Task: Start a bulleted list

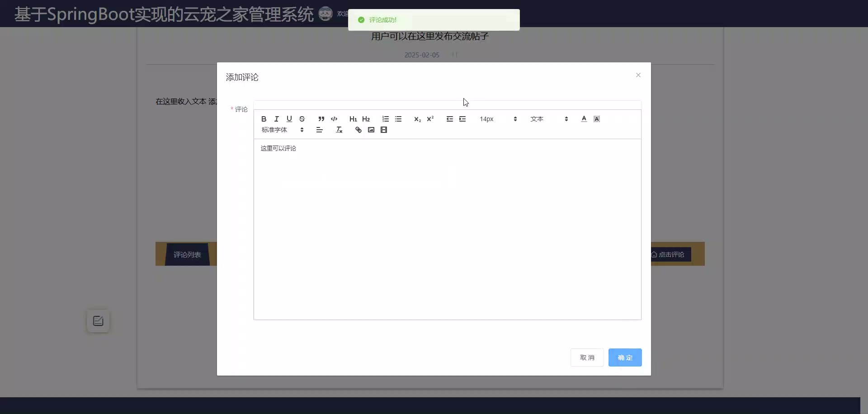Action: point(398,119)
